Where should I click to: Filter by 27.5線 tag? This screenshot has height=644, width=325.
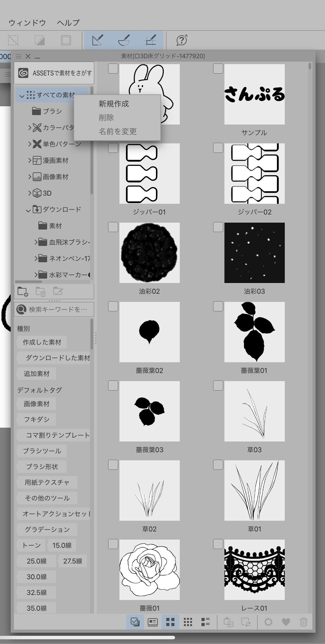tap(73, 561)
